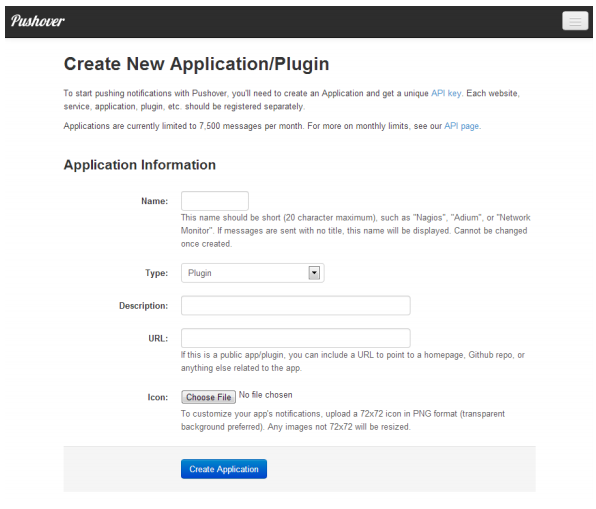The height and width of the screenshot is (509, 596).
Task: Open the API page link
Action: point(461,126)
